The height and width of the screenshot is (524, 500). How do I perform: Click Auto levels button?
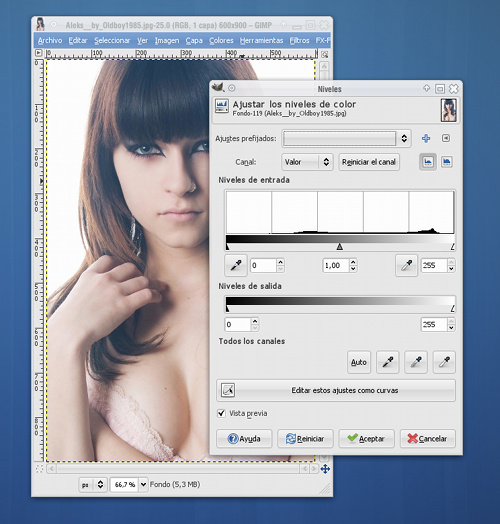(x=359, y=362)
